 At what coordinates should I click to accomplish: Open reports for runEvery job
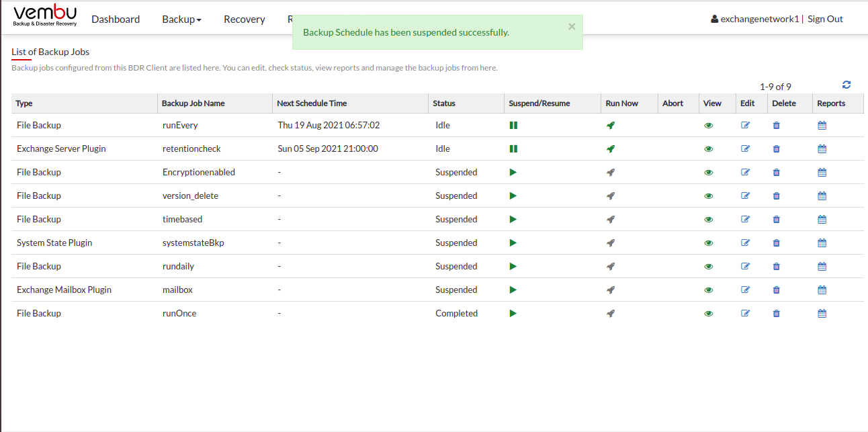822,125
